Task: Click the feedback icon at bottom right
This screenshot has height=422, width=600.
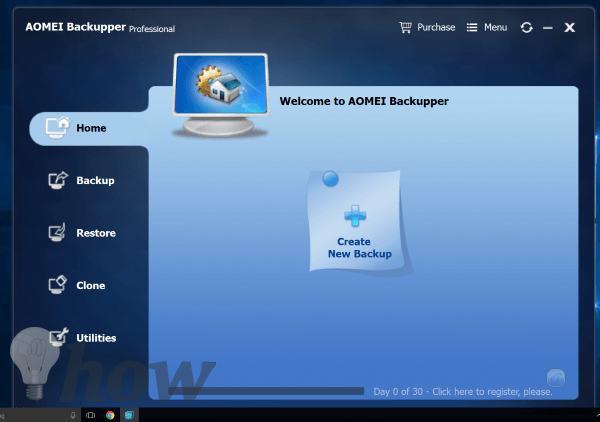Action: 556,378
